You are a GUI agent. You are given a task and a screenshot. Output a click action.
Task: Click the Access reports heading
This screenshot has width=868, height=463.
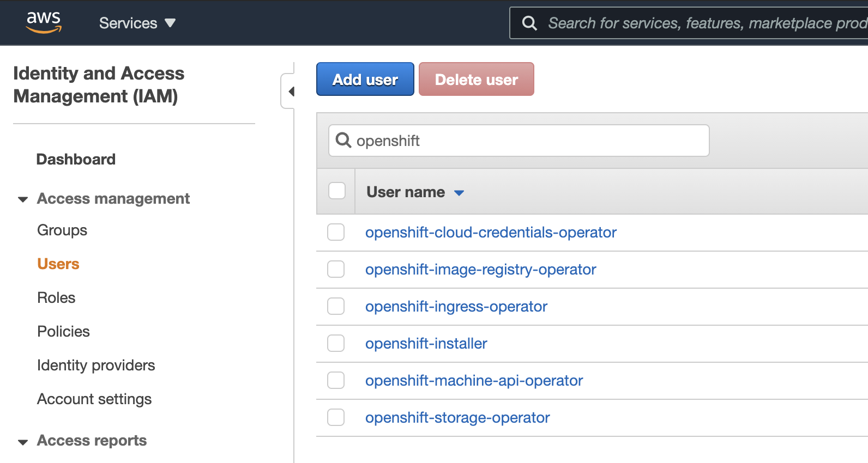point(92,440)
